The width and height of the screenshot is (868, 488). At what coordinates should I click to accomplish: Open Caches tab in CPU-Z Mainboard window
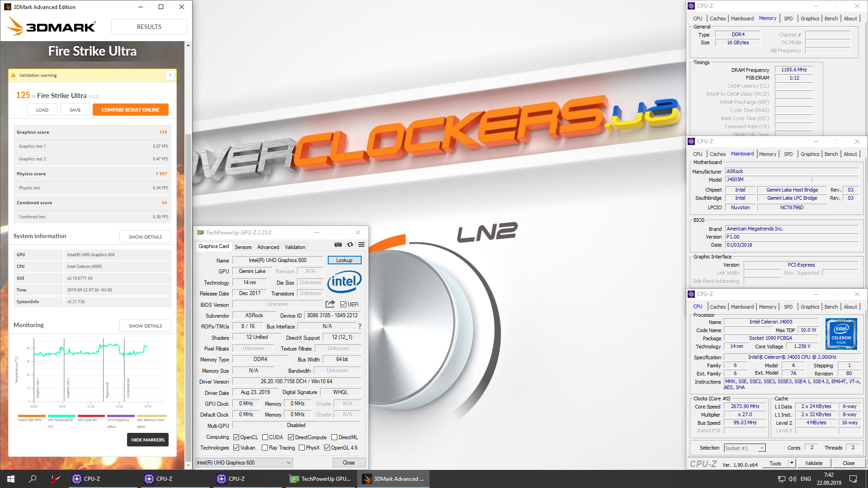coord(717,154)
